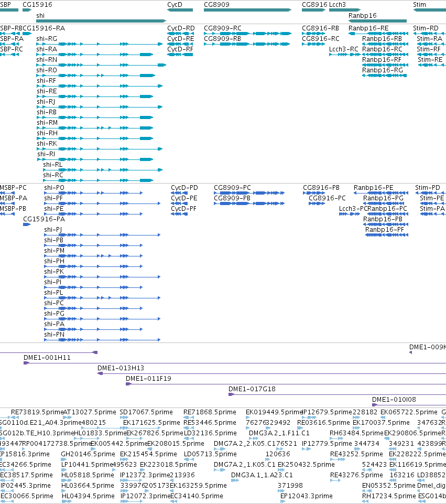Viewport: 446px width, 504px height.
Task: Open transcript CycD-RD
Action: pyautogui.click(x=180, y=34)
